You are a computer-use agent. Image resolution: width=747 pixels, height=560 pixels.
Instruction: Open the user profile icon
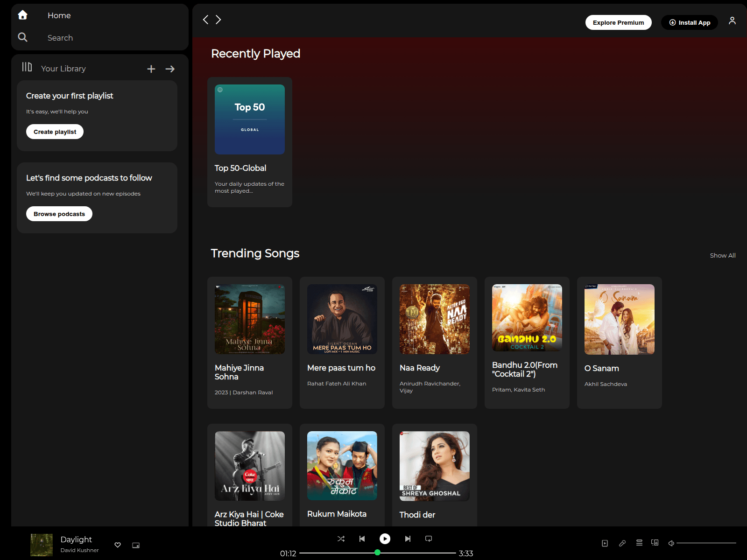click(732, 21)
